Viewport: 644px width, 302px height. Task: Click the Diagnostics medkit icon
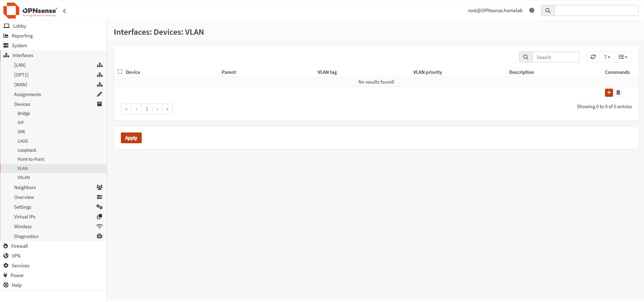point(100,236)
